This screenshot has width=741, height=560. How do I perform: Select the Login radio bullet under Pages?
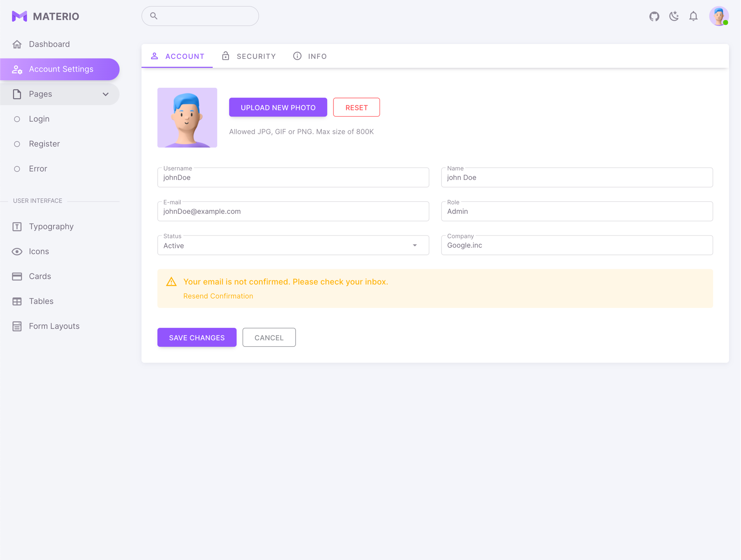(17, 119)
